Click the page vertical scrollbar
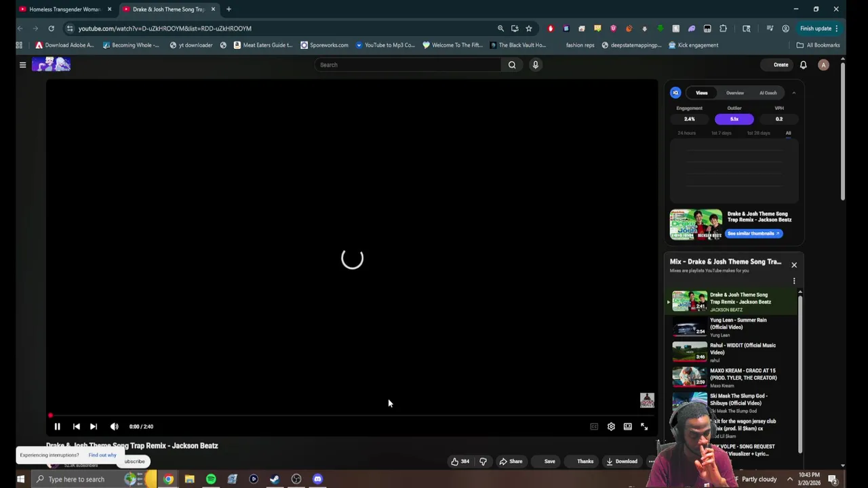 coord(842,132)
